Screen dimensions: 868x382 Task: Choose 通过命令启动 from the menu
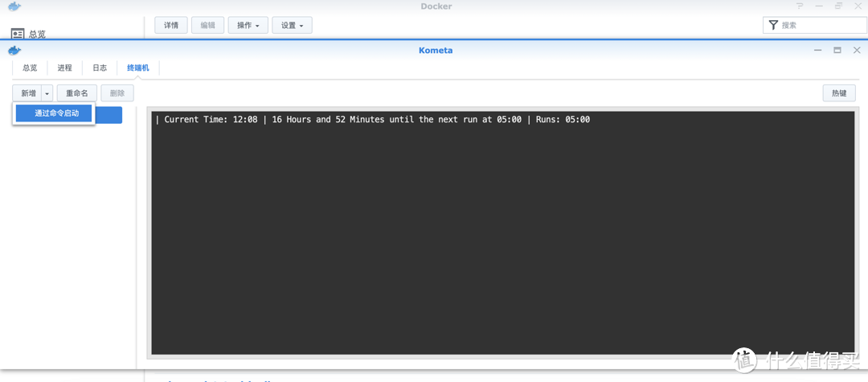54,113
